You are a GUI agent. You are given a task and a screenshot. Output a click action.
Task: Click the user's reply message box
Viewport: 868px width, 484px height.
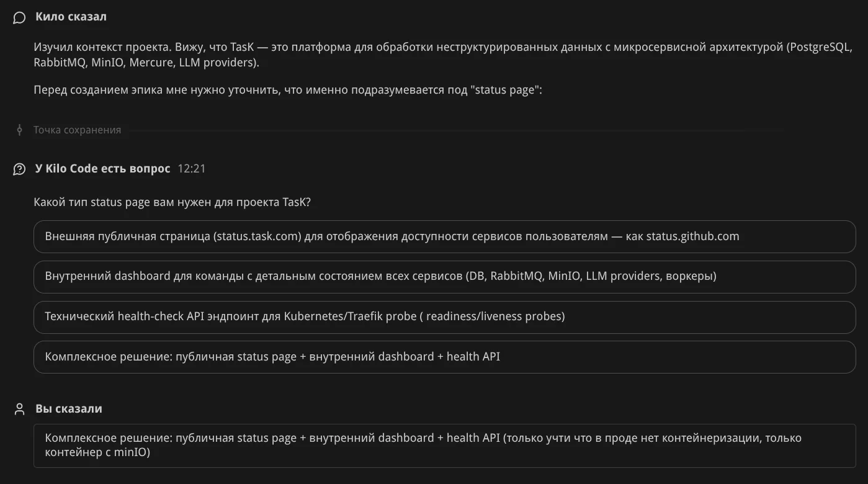tap(444, 446)
